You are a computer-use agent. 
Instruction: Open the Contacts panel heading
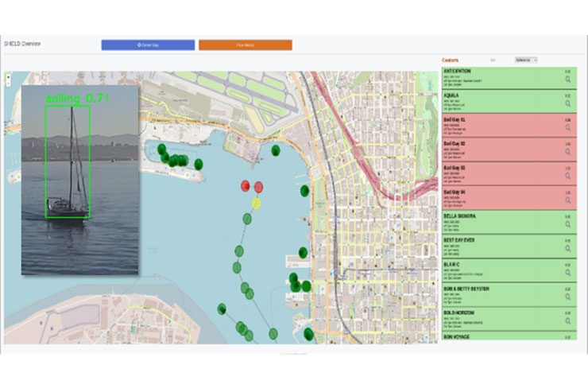453,60
